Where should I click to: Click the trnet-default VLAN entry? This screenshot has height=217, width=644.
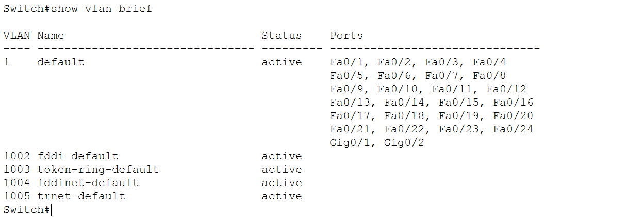coord(81,196)
